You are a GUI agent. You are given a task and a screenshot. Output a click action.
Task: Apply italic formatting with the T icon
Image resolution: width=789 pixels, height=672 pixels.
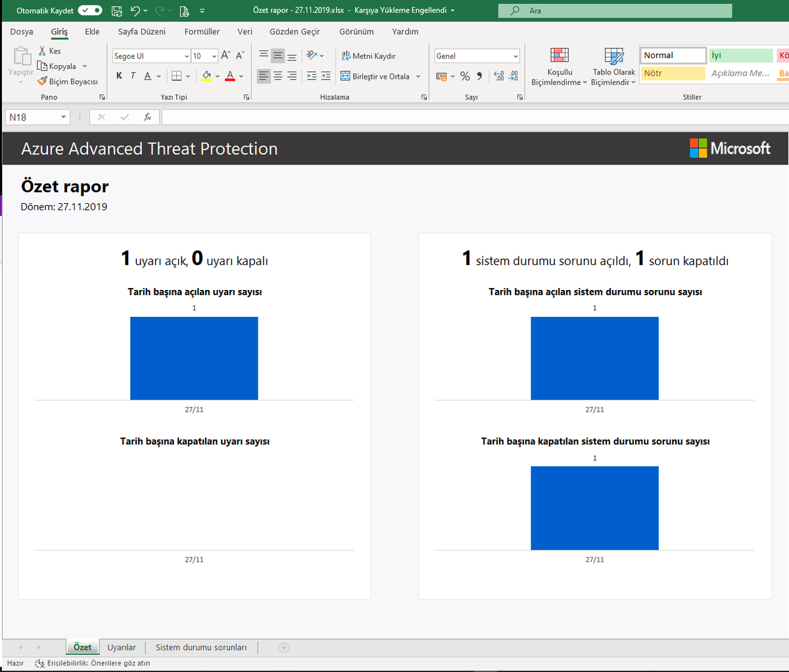click(x=132, y=76)
